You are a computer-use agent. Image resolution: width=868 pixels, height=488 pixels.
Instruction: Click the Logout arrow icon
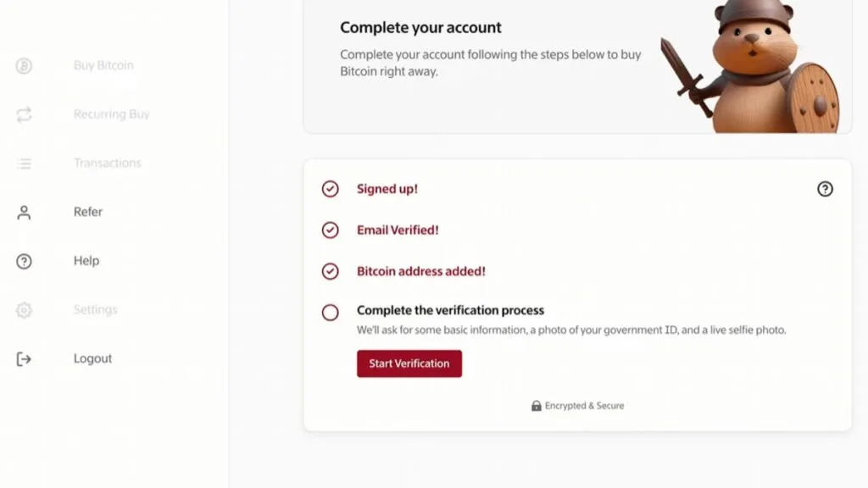[x=24, y=359]
